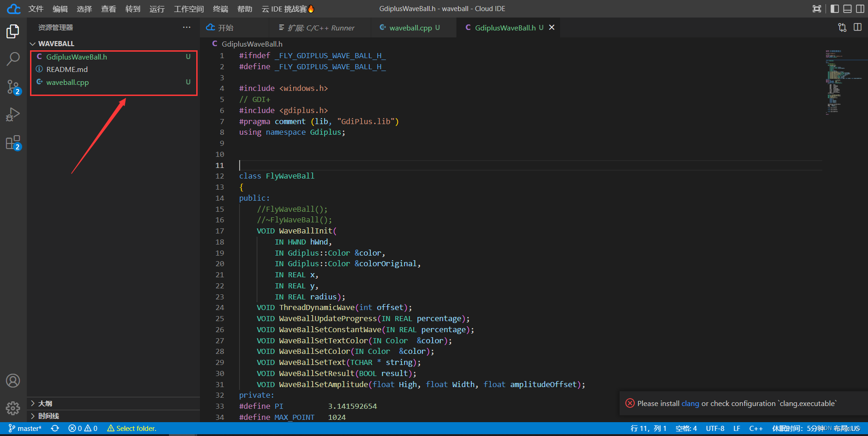Change encoding via UTF-8 indicator

(x=715, y=429)
